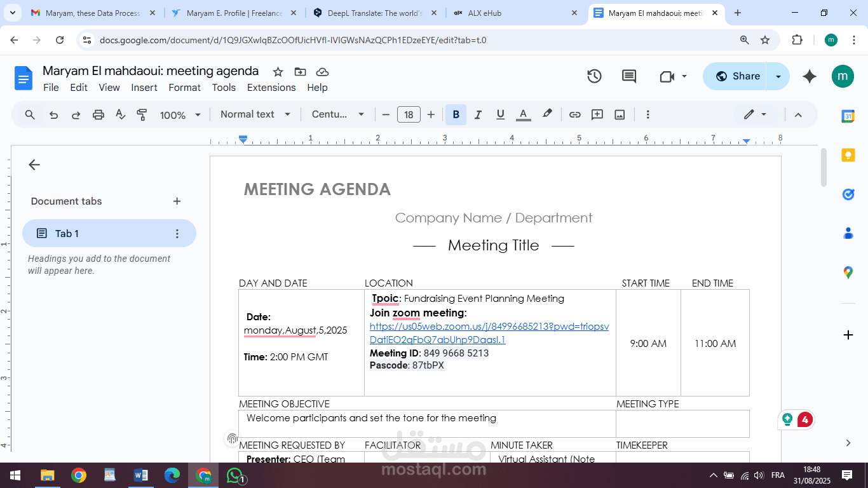868x488 pixels.
Task: Open the Google Keep side panel
Action: point(848,155)
